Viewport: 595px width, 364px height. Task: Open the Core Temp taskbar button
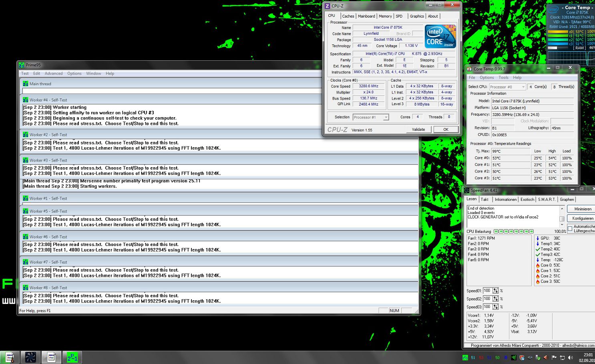(x=10, y=357)
